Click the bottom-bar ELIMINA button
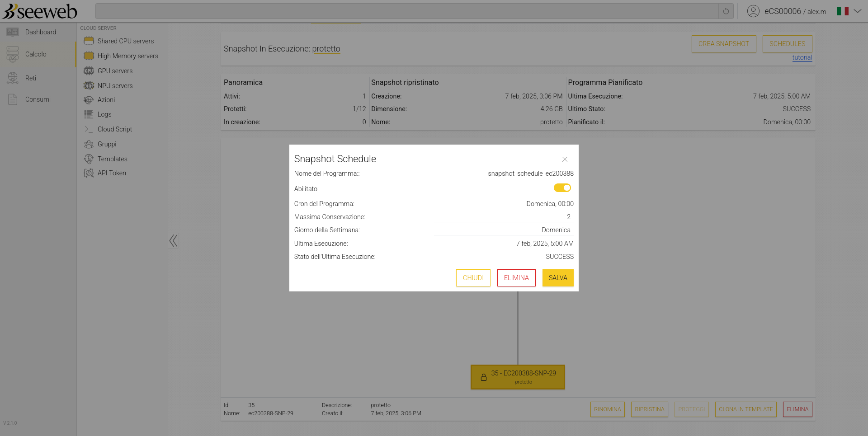Viewport: 868px width, 436px height. coord(797,409)
